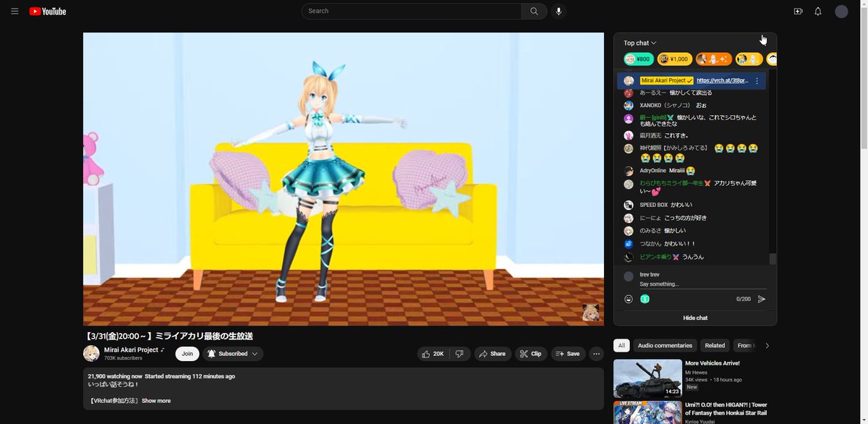Click the Say something chat input
Screen dimensions: 868x424
point(702,284)
